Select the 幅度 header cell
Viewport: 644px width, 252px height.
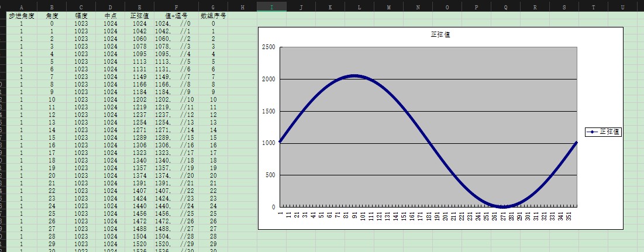pyautogui.click(x=81, y=16)
